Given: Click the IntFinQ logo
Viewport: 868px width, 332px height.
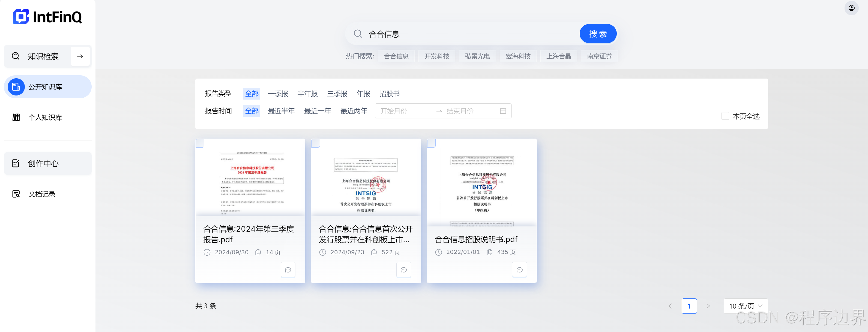Looking at the screenshot, I should point(47,17).
